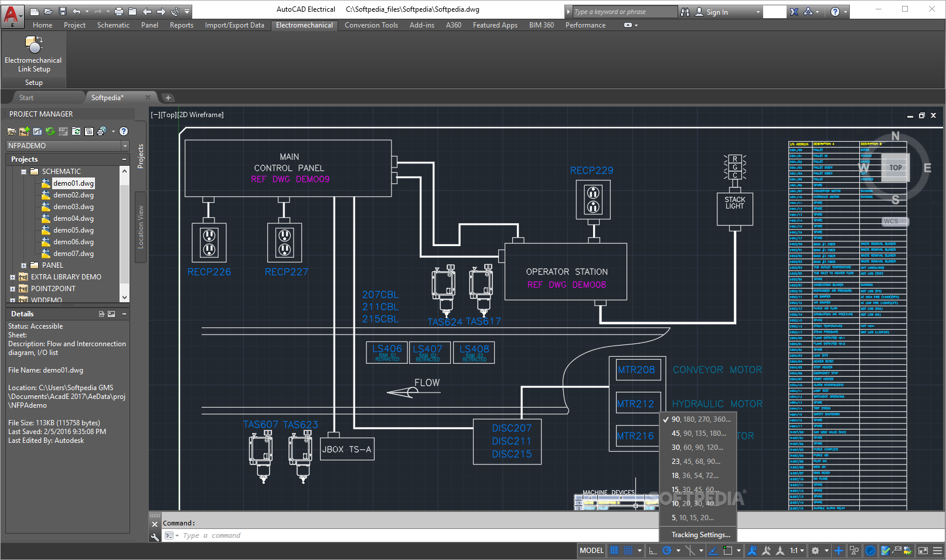The height and width of the screenshot is (560, 946).
Task: Click the Open file icon in Quick Access toolbar
Action: click(48, 11)
